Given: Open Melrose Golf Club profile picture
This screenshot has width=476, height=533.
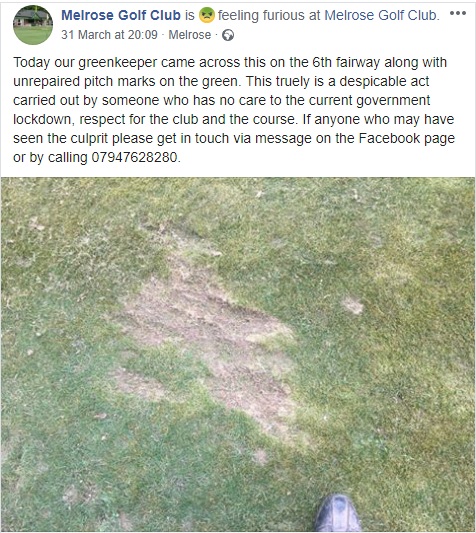Looking at the screenshot, I should (33, 25).
